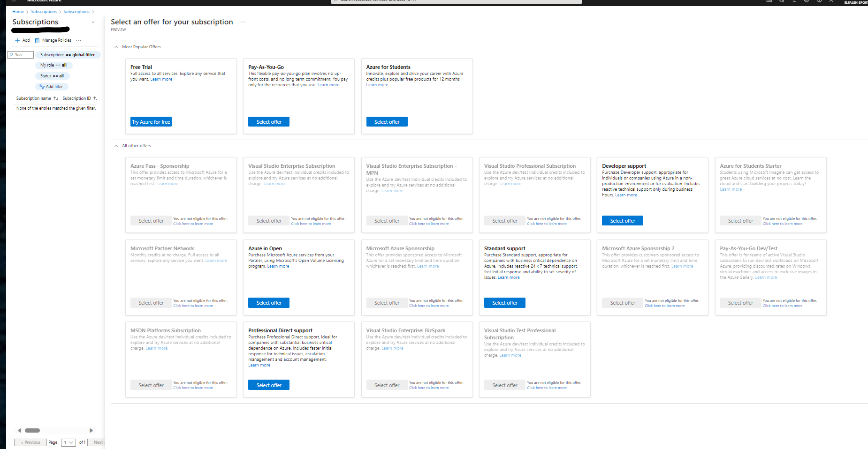
Task: Go to Home breadcrumb
Action: (18, 12)
